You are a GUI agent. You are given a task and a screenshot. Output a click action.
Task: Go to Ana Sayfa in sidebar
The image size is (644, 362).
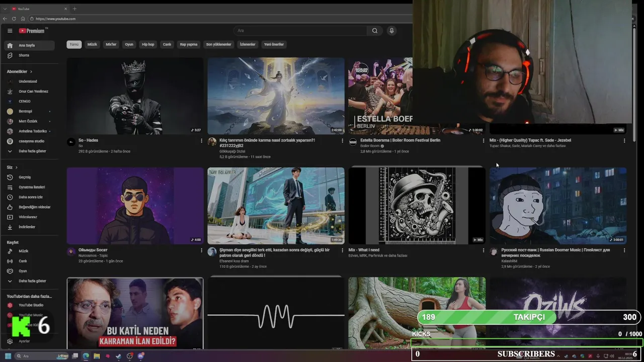click(x=29, y=45)
